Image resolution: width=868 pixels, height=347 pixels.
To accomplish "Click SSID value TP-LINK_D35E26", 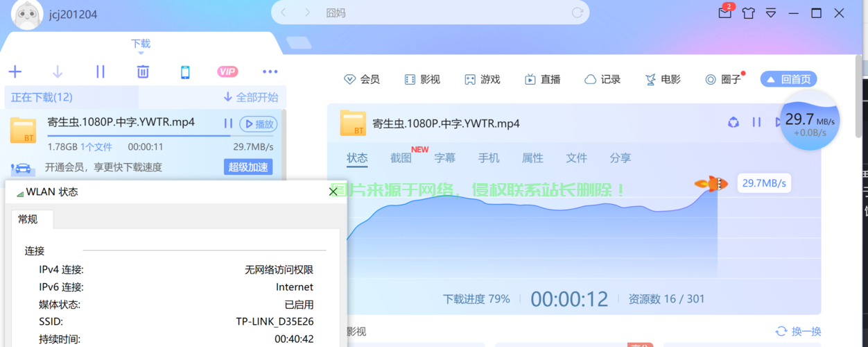I will [275, 322].
